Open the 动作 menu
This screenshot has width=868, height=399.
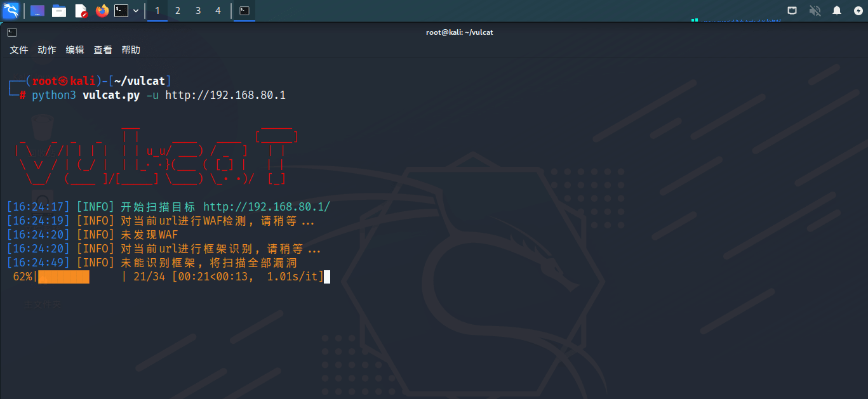pyautogui.click(x=47, y=50)
